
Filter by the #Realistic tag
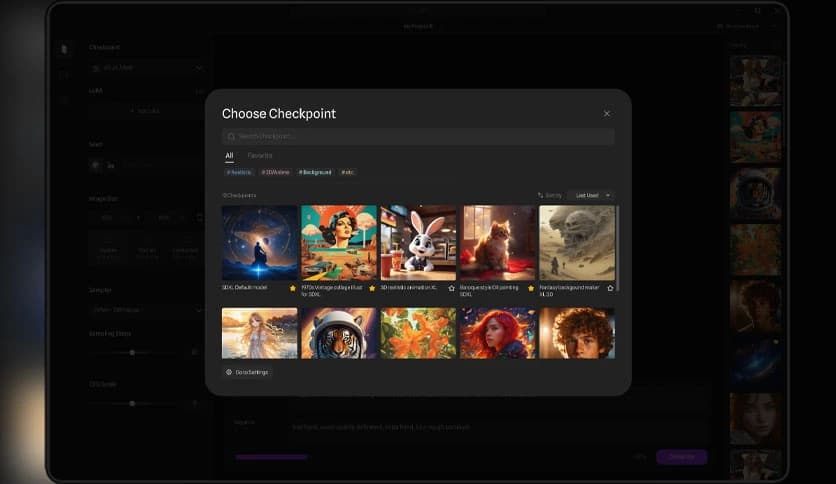click(238, 172)
